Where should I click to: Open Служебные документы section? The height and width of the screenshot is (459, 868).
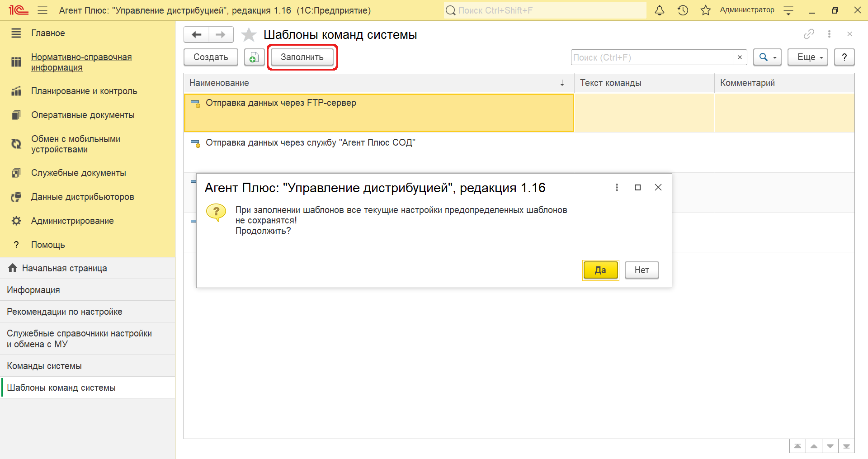point(78,173)
